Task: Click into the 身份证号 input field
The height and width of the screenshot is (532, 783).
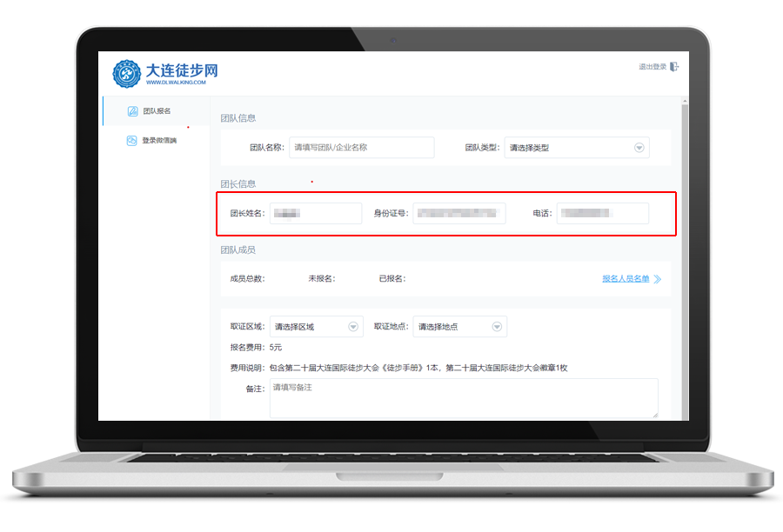Action: pos(458,213)
